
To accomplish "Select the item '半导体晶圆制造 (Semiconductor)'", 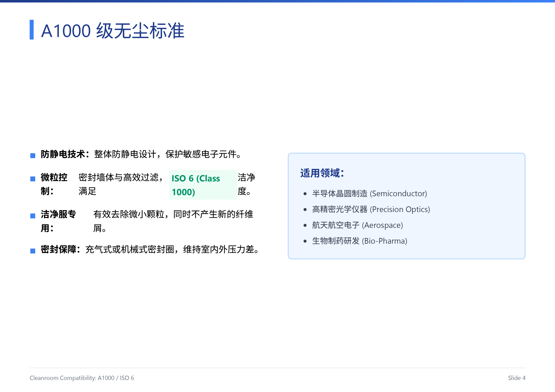I will pyautogui.click(x=370, y=193).
